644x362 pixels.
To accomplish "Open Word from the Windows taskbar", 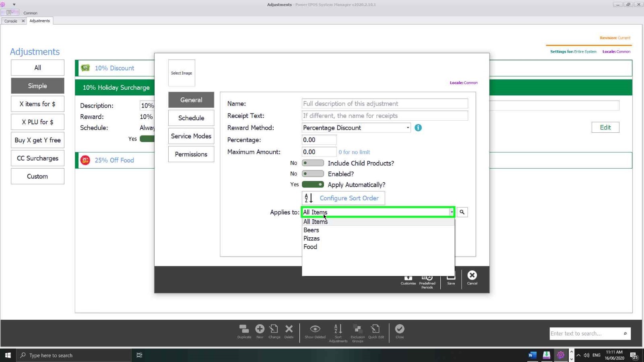I will point(533,355).
